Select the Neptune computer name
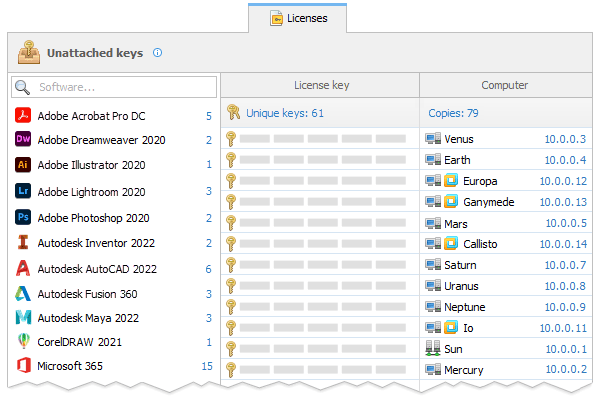Viewport: 600px width, 400px height. 465,307
